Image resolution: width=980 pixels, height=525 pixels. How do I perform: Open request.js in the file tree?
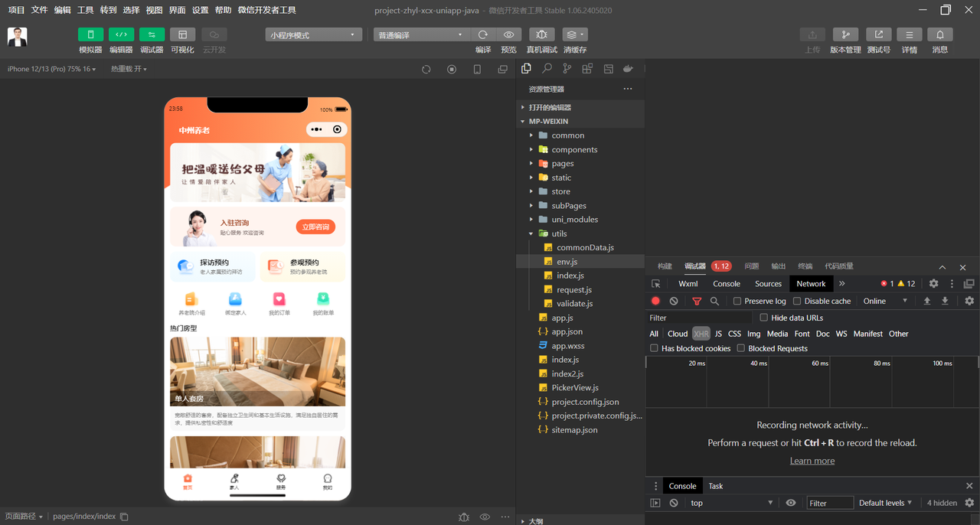click(x=573, y=289)
